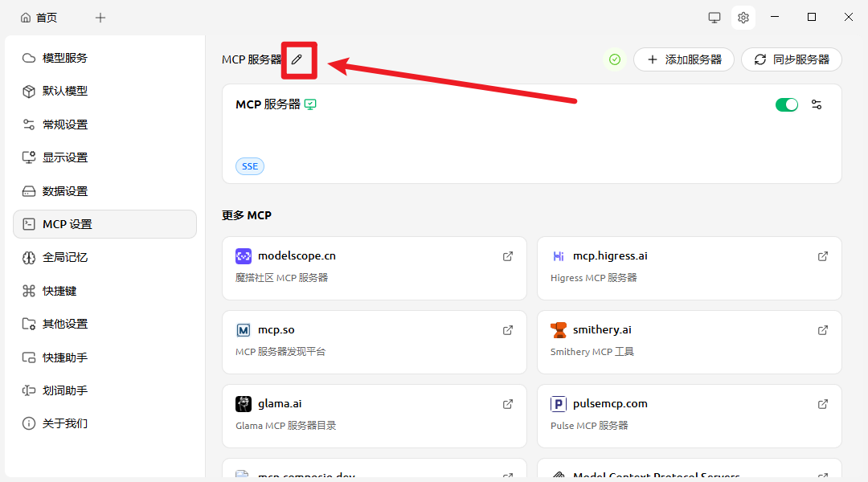Open mcp.higress.ai external link icon
The height and width of the screenshot is (482, 868).
click(x=823, y=256)
